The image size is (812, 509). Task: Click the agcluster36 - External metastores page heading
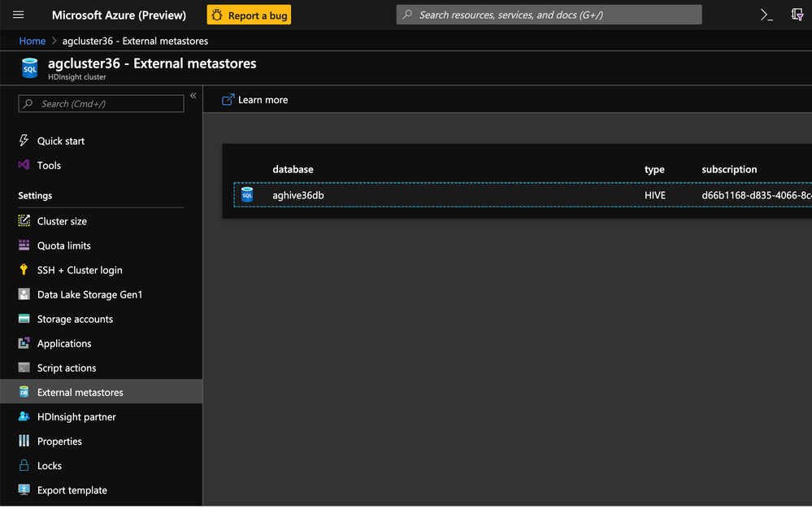click(152, 63)
